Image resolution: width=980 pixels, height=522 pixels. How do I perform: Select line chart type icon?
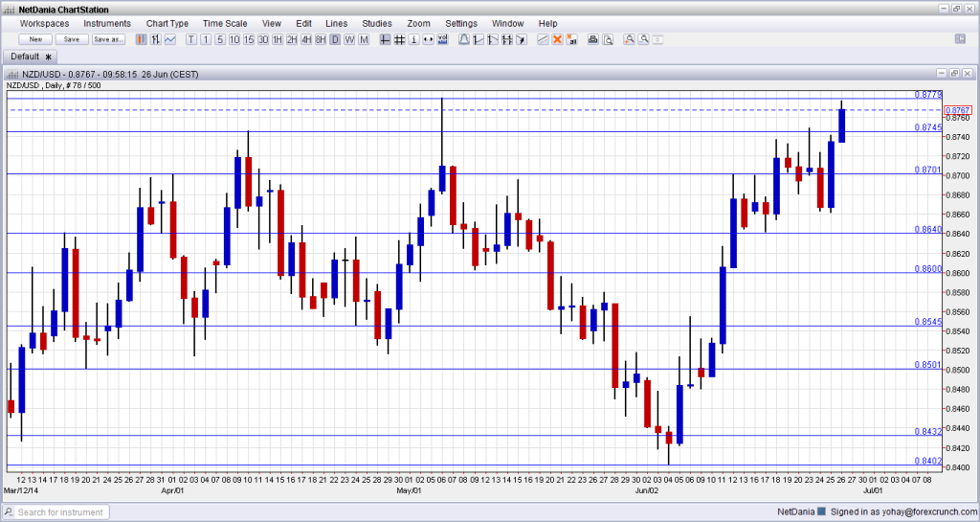point(170,39)
